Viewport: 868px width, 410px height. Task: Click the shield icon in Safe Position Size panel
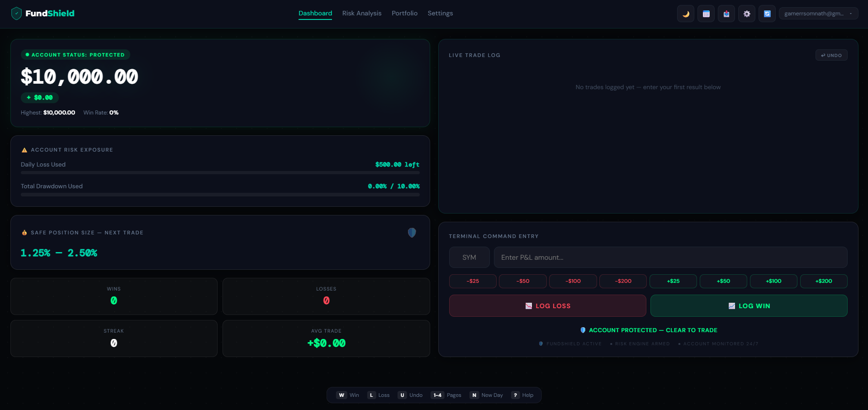tap(412, 233)
